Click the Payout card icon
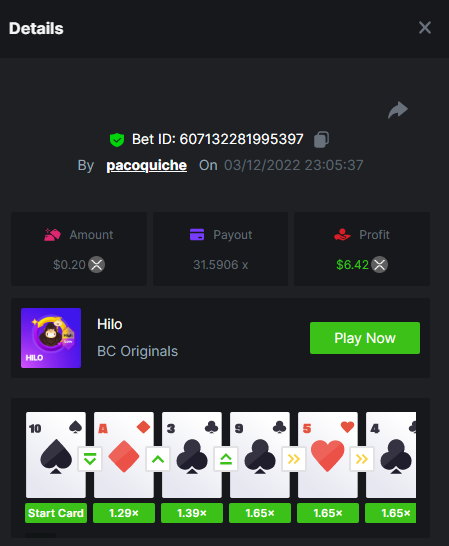The width and height of the screenshot is (449, 546). click(197, 235)
